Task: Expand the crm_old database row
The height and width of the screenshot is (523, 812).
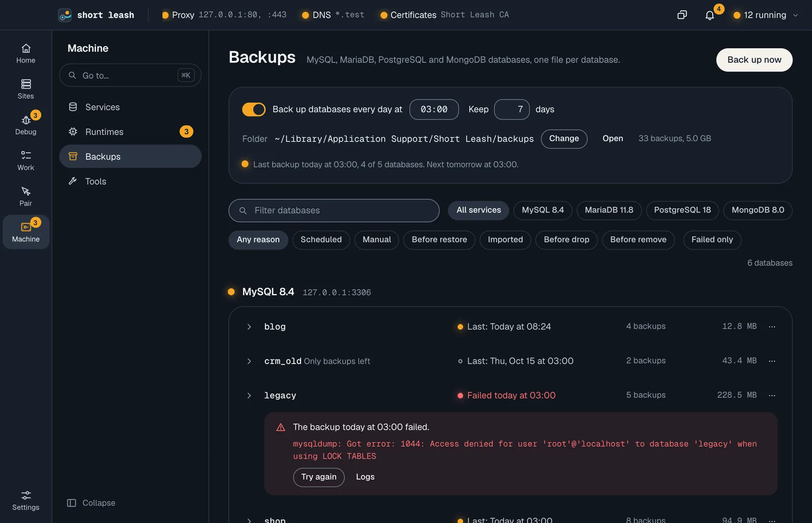Action: (249, 361)
